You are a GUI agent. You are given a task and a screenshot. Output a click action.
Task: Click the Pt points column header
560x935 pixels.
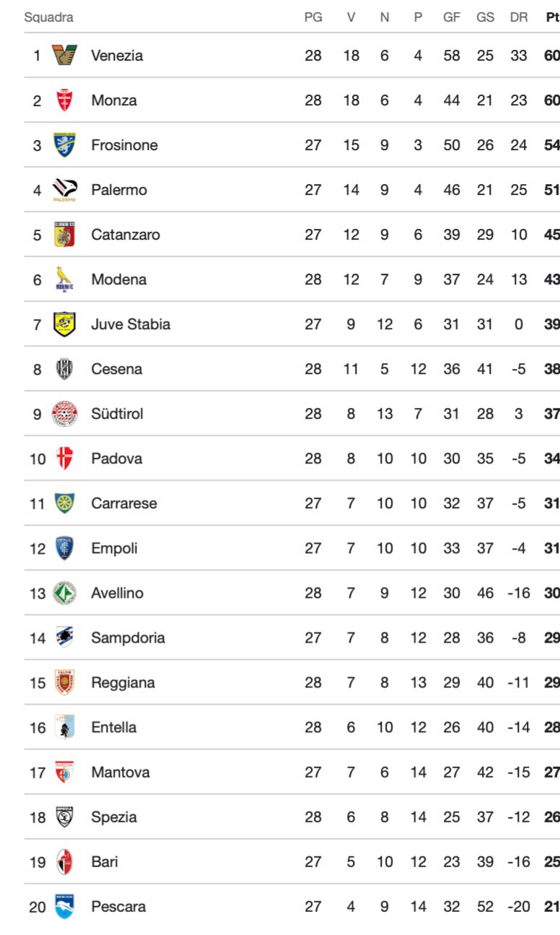coord(552,17)
